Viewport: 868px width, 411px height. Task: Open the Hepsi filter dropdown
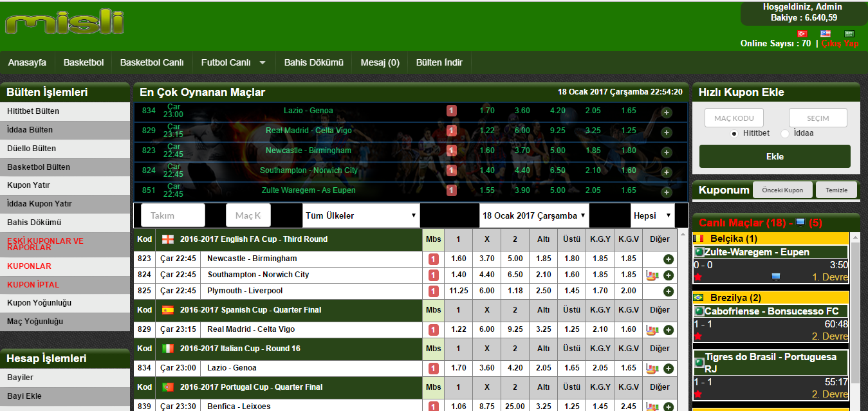(x=652, y=215)
